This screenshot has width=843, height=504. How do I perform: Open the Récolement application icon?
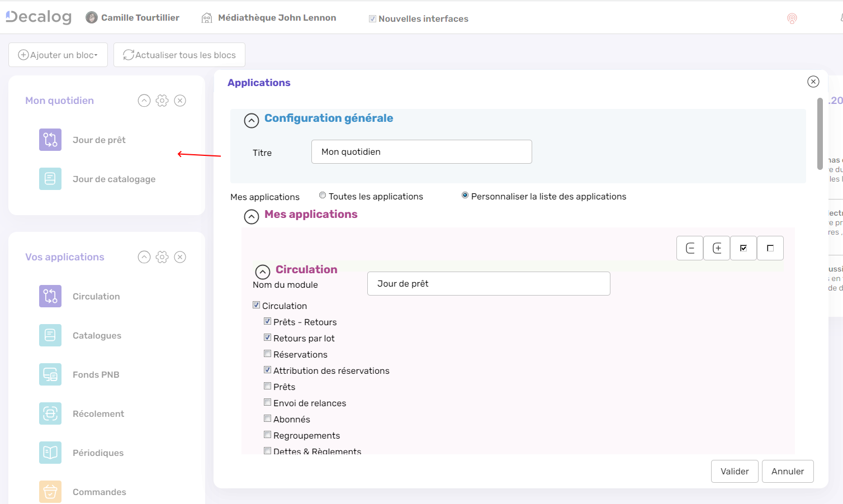click(50, 413)
